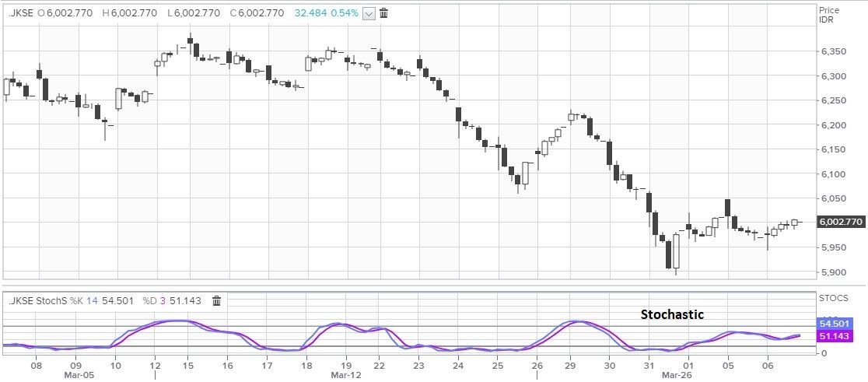Click the %D period value 3
Image resolution: width=868 pixels, height=382 pixels.
point(163,300)
